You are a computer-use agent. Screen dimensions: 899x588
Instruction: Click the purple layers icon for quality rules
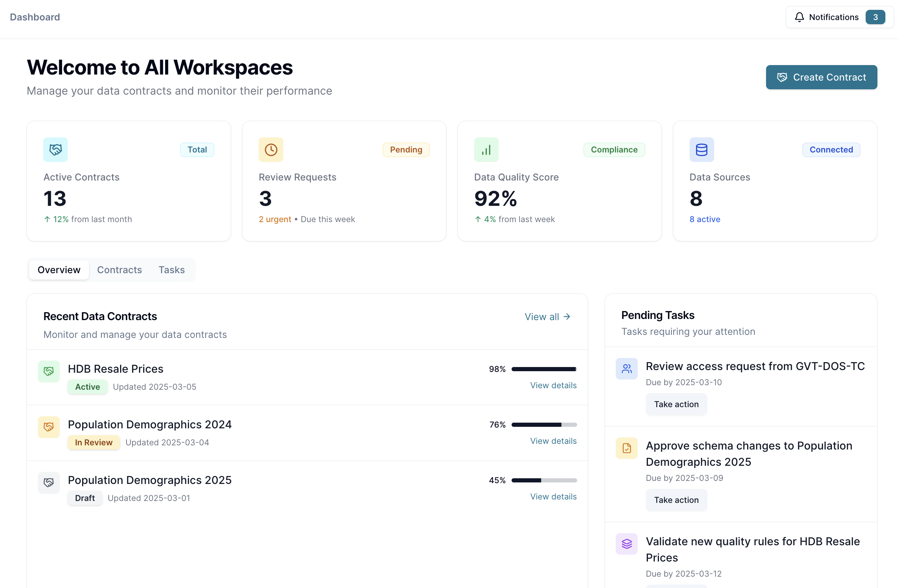(627, 544)
